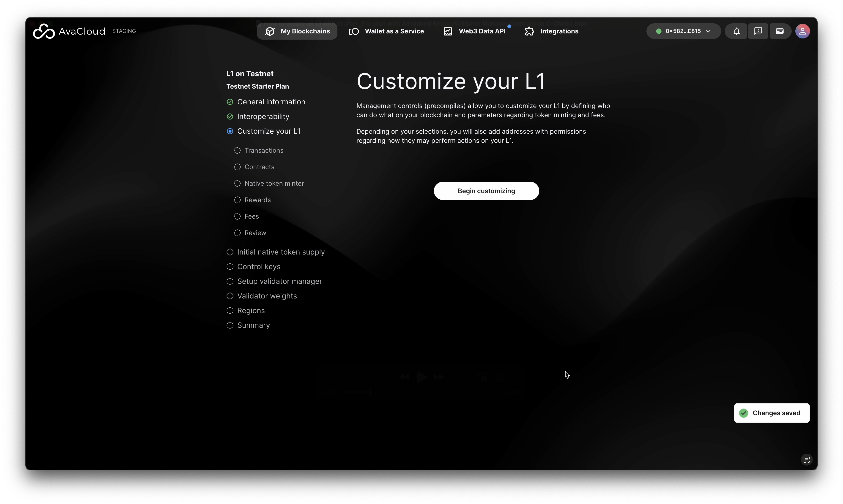The image size is (843, 504).
Task: Click the AvaCloud logo icon
Action: pos(44,31)
